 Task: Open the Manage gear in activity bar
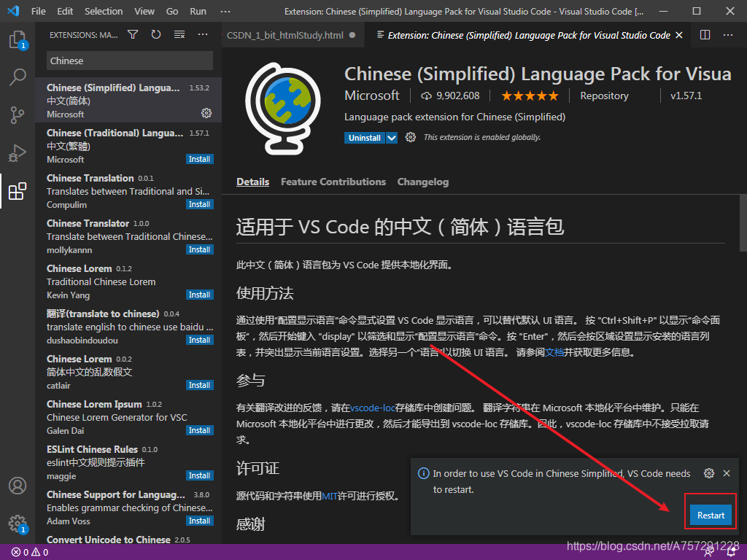pos(18,524)
